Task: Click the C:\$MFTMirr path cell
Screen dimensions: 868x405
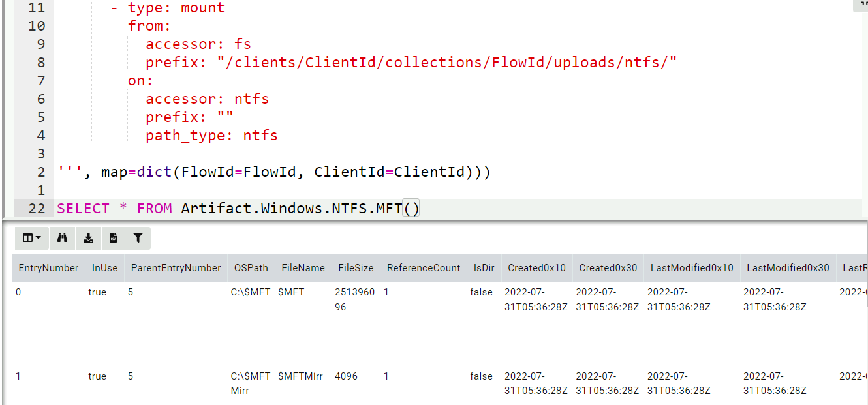Action: [x=251, y=383]
